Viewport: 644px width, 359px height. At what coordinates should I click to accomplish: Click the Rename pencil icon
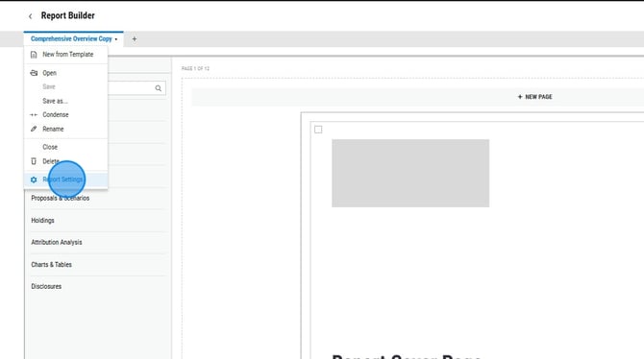point(34,129)
